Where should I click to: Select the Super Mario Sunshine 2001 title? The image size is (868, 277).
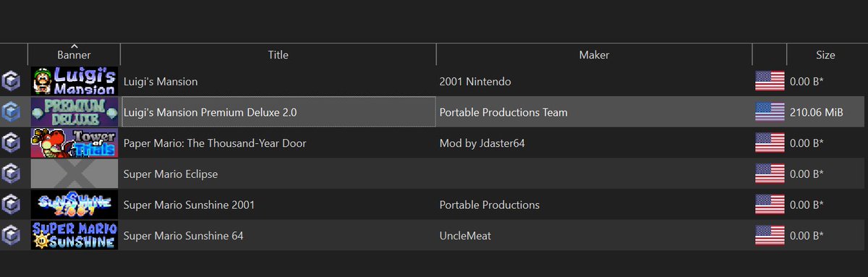tap(189, 205)
